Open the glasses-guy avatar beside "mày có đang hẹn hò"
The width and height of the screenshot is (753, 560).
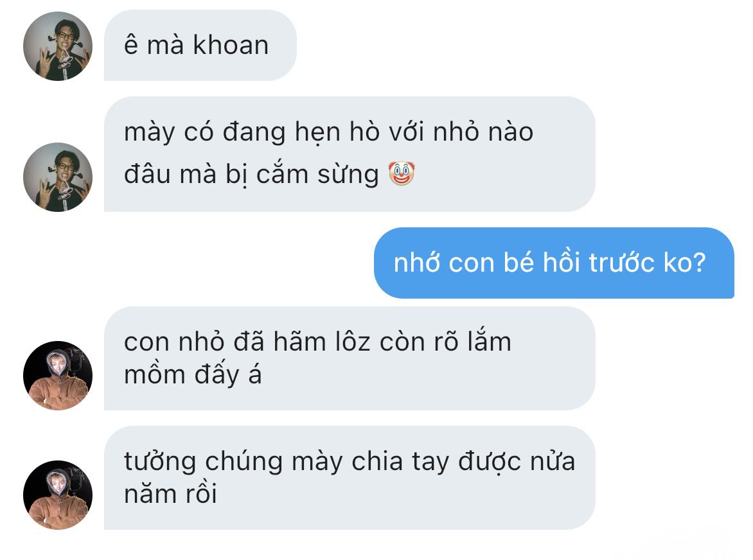coord(58,177)
